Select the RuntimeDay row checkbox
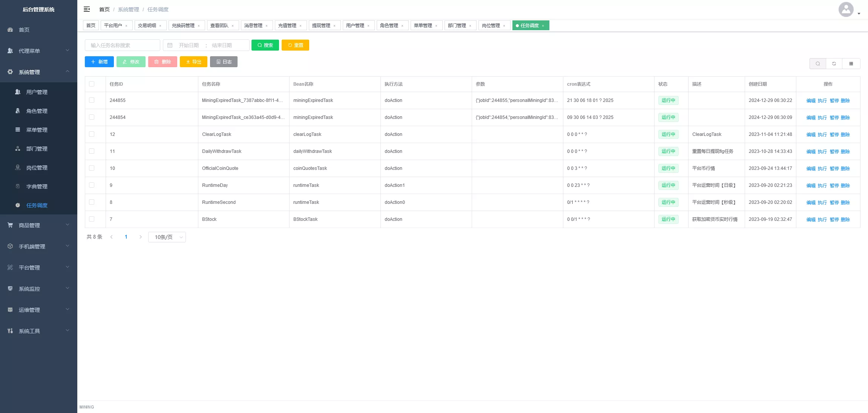The image size is (868, 413). click(x=92, y=185)
